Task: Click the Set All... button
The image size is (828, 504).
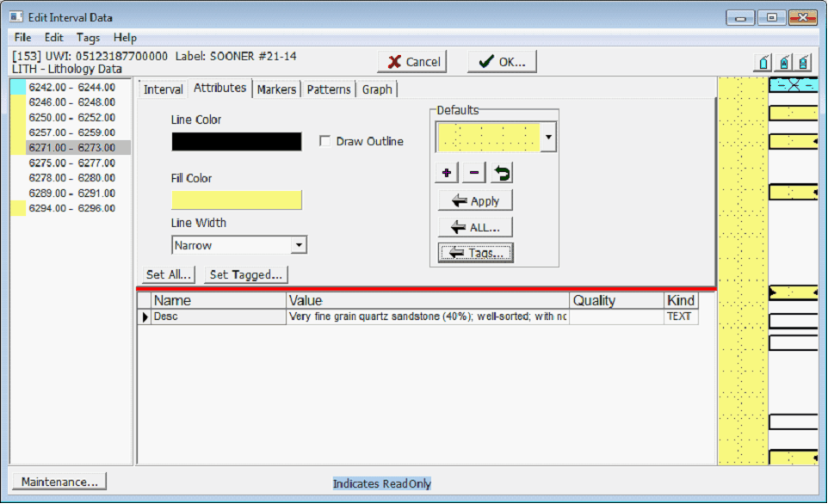Action: (x=169, y=274)
